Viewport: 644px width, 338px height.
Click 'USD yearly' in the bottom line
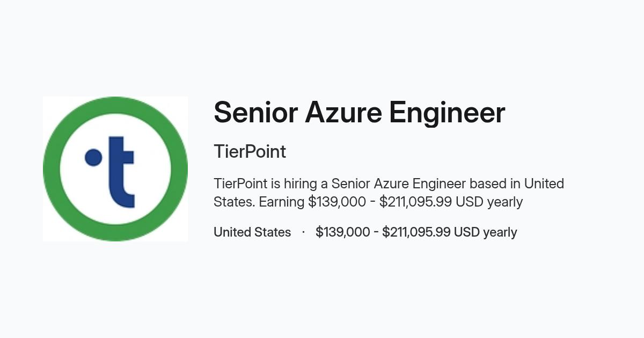click(486, 232)
